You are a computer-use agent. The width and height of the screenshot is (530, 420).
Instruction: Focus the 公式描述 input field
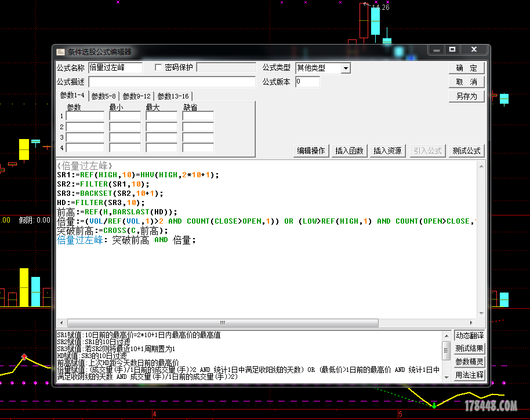172,82
